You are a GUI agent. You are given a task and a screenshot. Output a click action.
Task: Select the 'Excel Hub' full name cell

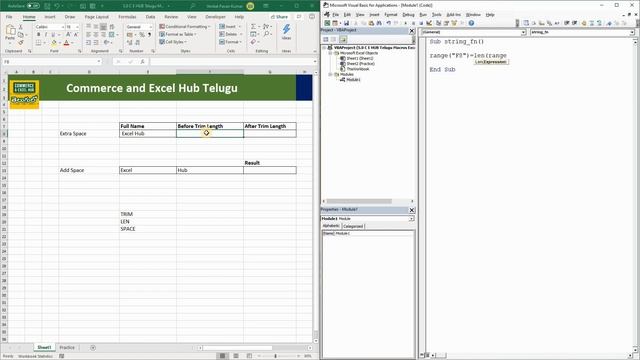click(x=148, y=133)
